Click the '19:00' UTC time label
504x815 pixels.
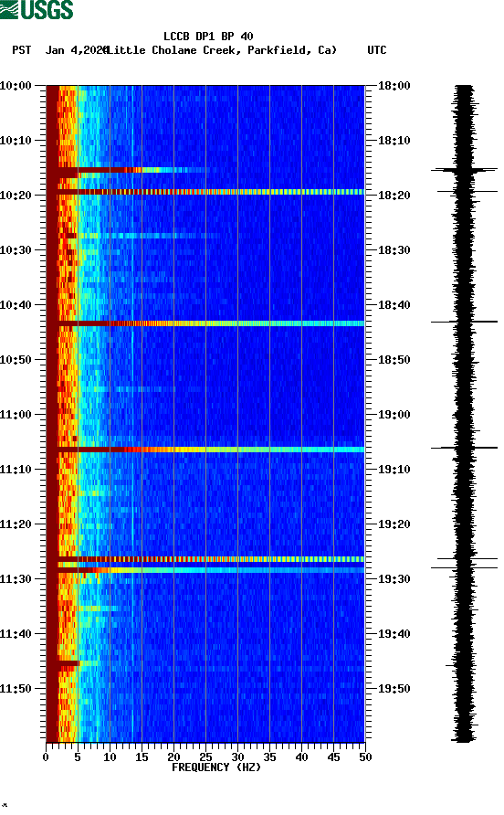pos(394,415)
